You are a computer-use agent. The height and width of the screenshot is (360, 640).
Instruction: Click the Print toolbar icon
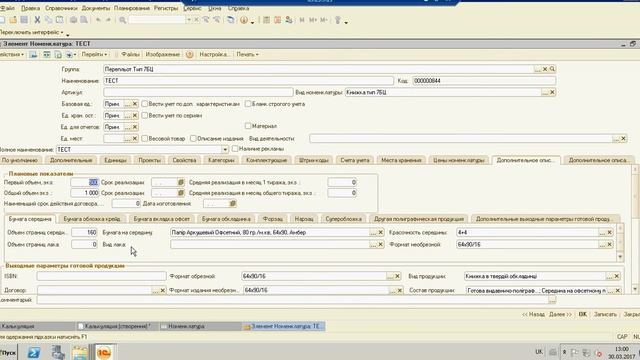[73, 20]
